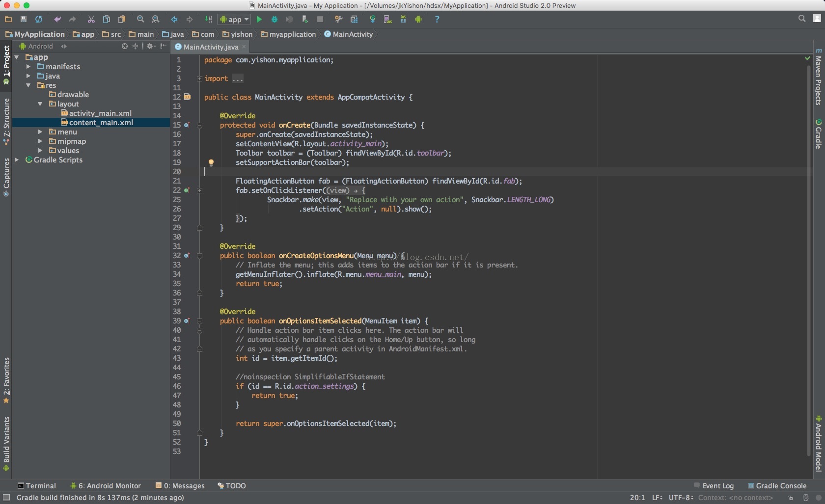Click the intention light bulb in editor
825x504 pixels.
[x=211, y=162]
